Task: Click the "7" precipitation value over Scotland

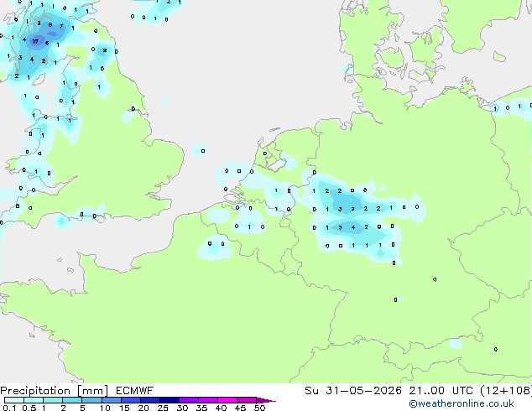Action: (x=61, y=26)
